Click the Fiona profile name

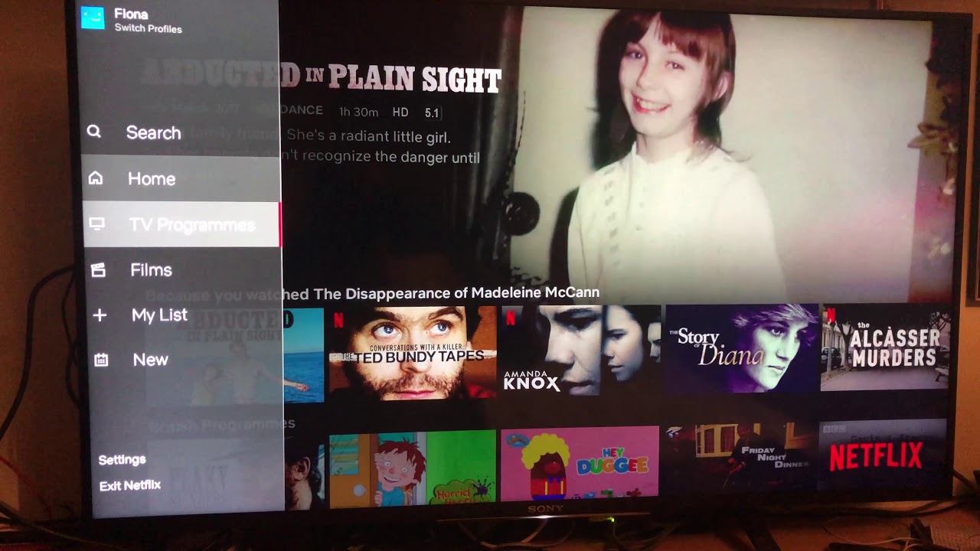[131, 14]
